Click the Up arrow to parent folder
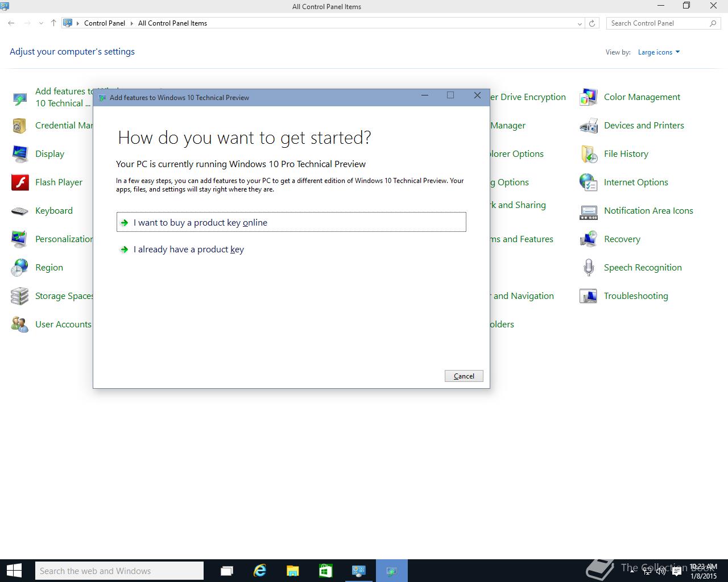Image resolution: width=728 pixels, height=582 pixels. (x=53, y=23)
